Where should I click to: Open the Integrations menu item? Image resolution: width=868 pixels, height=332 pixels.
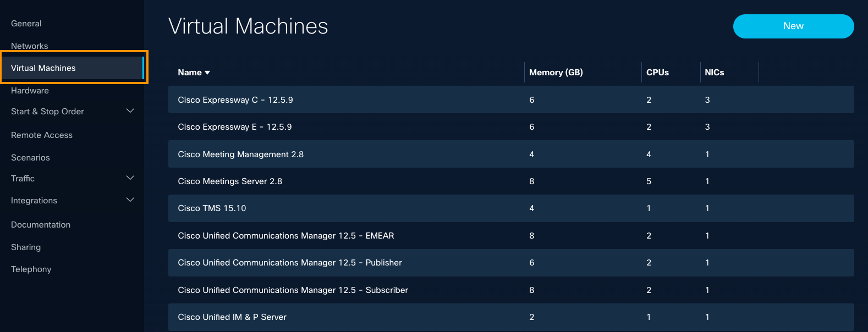pos(34,201)
